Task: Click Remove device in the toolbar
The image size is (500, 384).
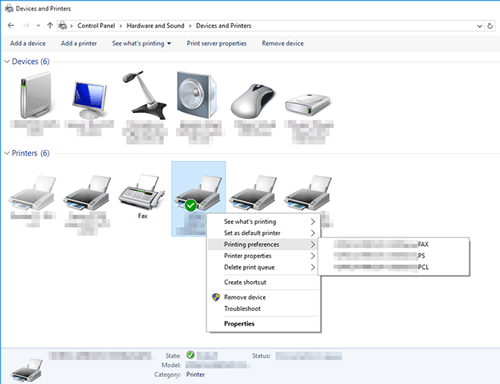Action: [283, 43]
